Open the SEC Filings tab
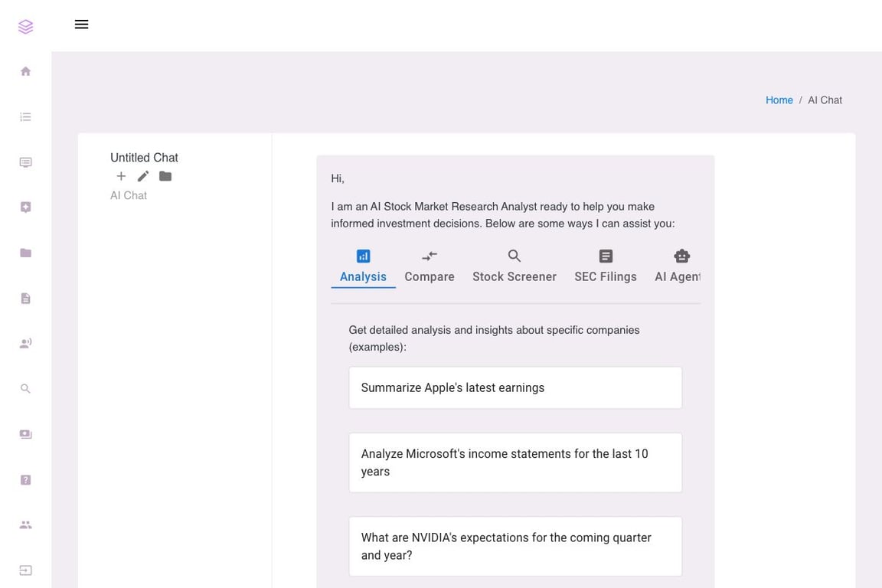The height and width of the screenshot is (588, 882). pyautogui.click(x=605, y=266)
